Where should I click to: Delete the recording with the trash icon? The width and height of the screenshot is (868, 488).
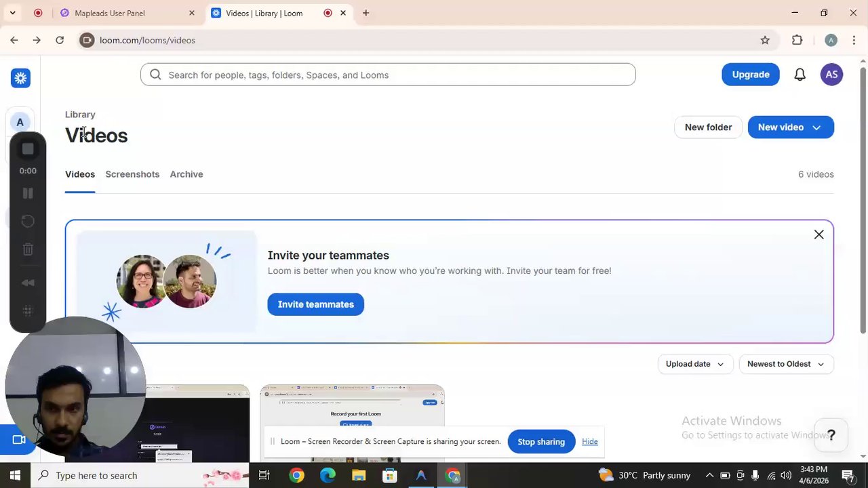28,249
